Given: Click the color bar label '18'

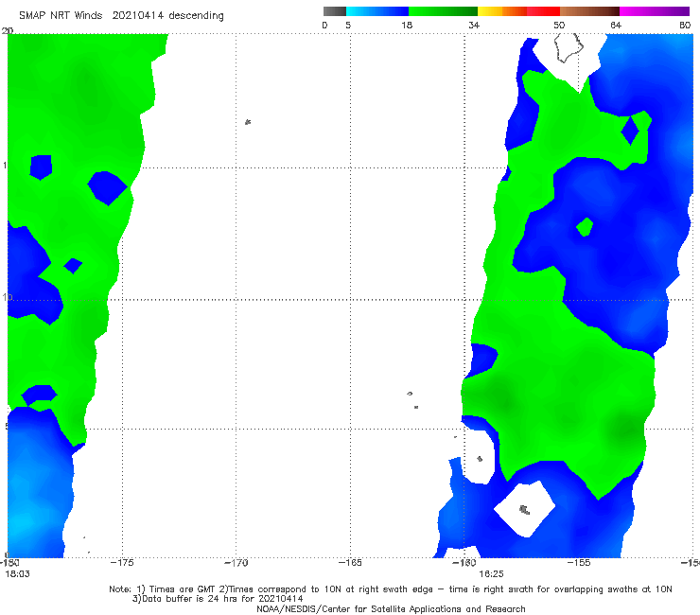Looking at the screenshot, I should point(407,25).
